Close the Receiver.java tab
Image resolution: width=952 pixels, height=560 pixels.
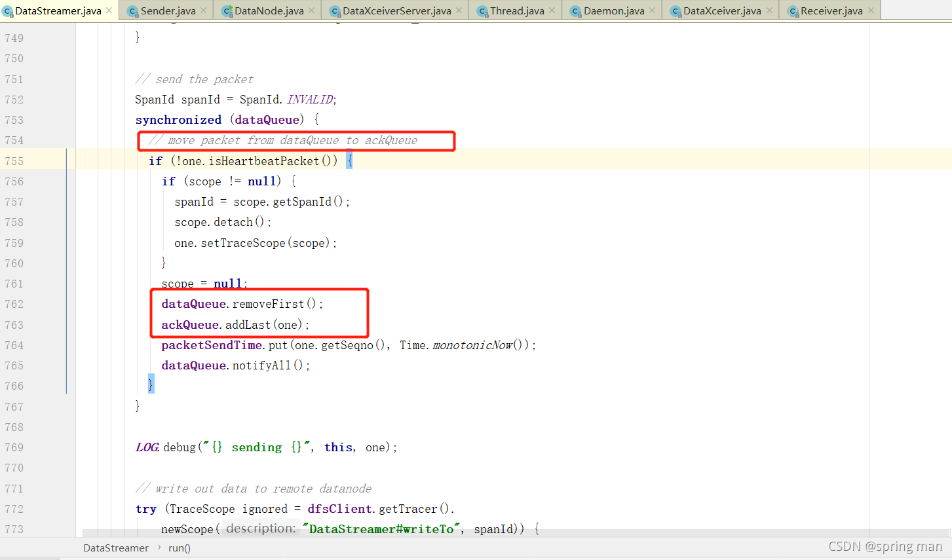click(x=871, y=10)
